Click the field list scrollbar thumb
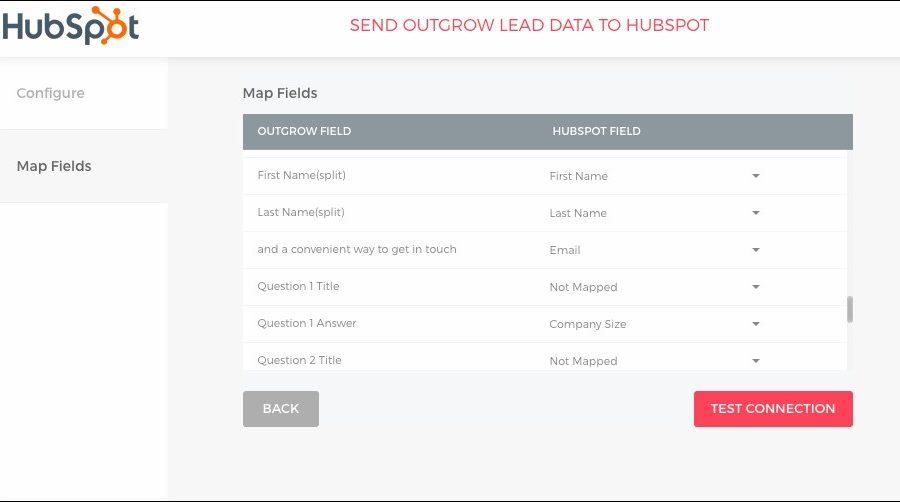The height and width of the screenshot is (502, 900). point(850,310)
